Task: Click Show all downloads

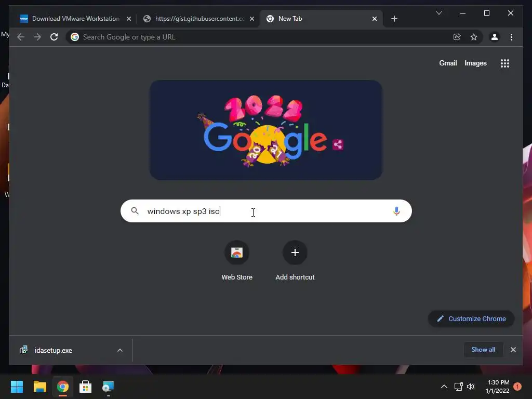Action: point(483,350)
